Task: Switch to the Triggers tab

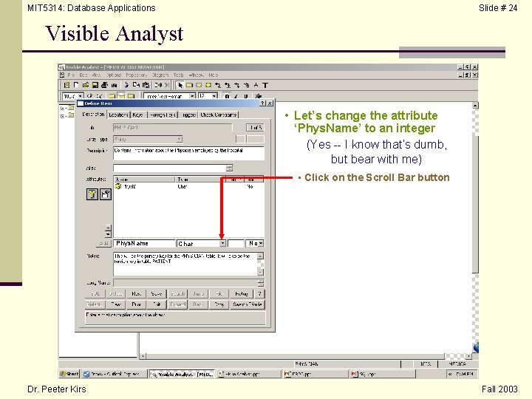Action: [x=188, y=115]
